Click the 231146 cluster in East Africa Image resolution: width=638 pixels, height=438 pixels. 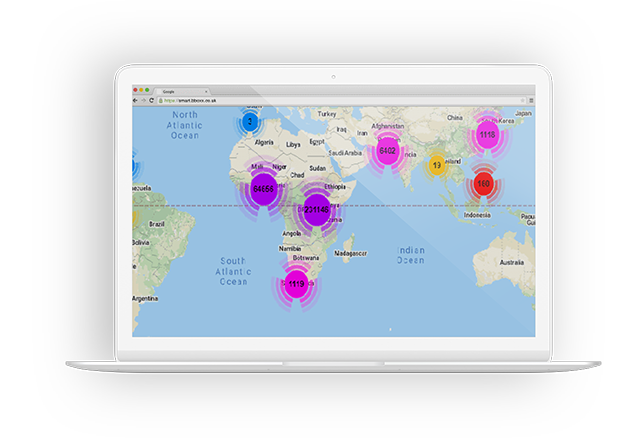[317, 209]
